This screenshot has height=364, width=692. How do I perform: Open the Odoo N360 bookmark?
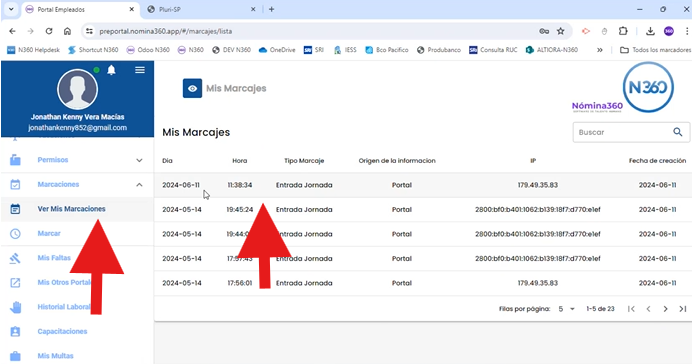[148, 50]
